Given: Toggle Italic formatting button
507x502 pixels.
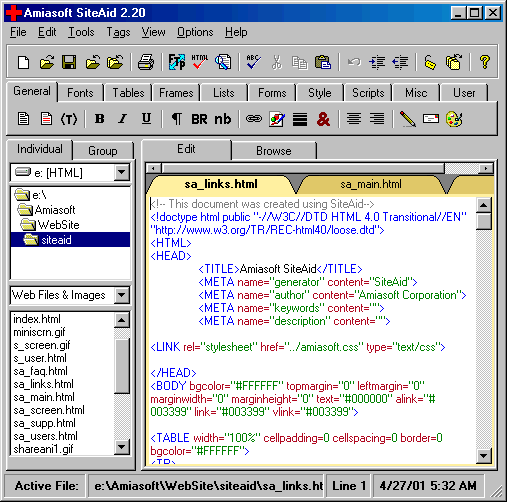Looking at the screenshot, I should [x=123, y=119].
